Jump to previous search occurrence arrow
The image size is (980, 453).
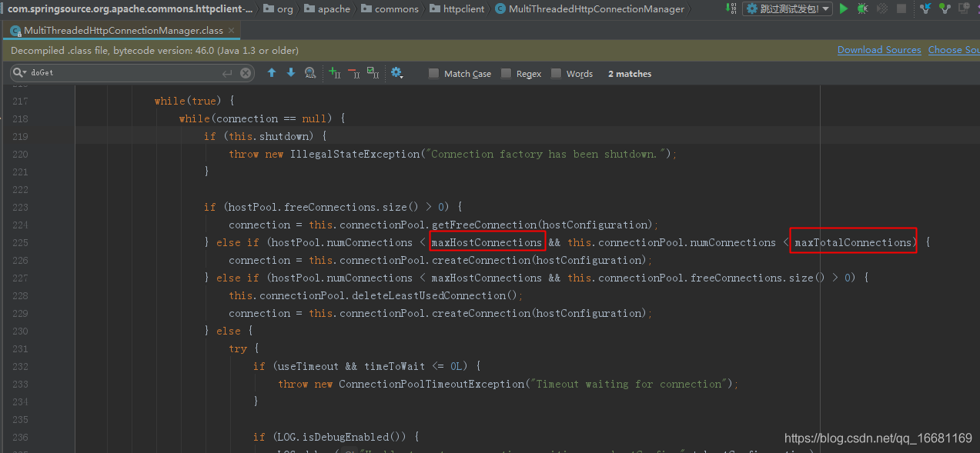(272, 73)
